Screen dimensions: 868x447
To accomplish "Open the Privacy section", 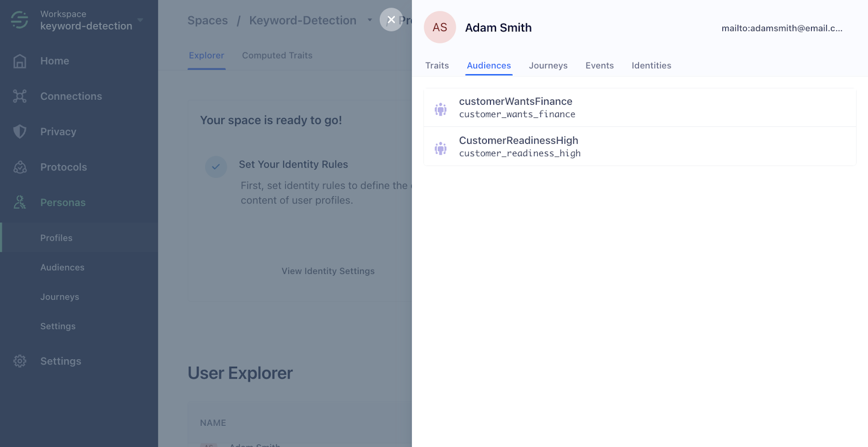I will [58, 132].
